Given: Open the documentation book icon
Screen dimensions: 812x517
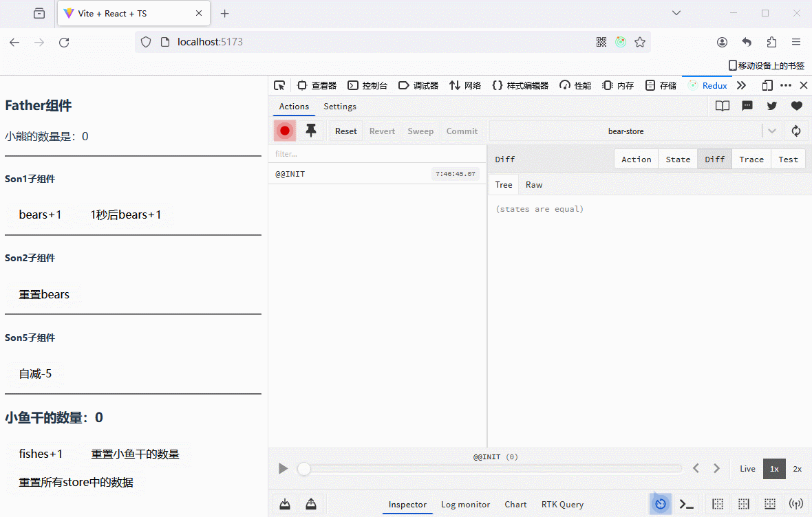Looking at the screenshot, I should point(722,106).
